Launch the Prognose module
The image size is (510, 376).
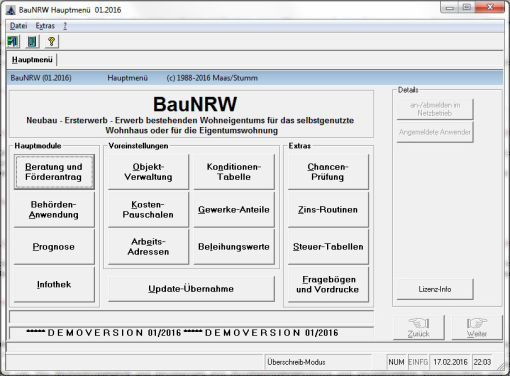point(54,247)
